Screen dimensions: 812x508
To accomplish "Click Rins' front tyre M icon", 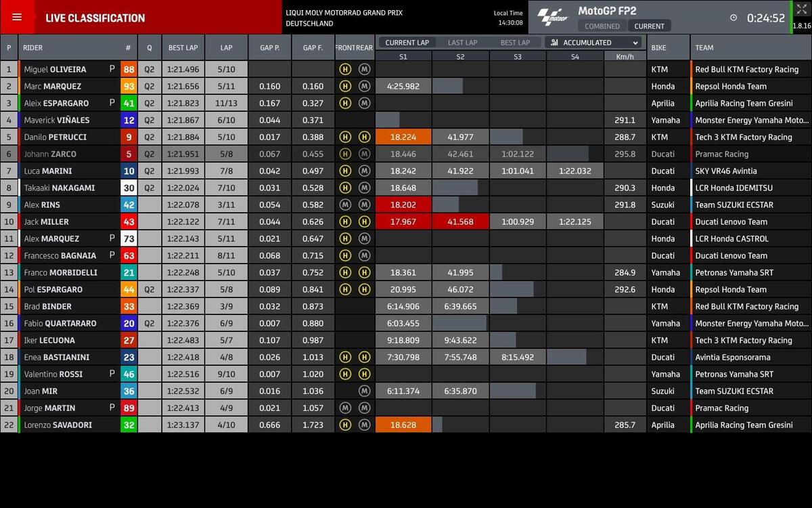I will [345, 205].
